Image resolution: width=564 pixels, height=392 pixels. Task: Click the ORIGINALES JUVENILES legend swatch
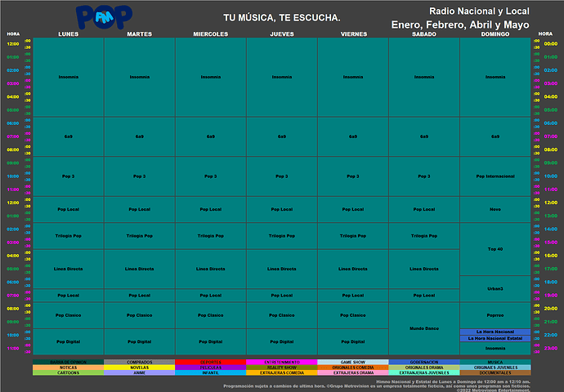pyautogui.click(x=495, y=367)
